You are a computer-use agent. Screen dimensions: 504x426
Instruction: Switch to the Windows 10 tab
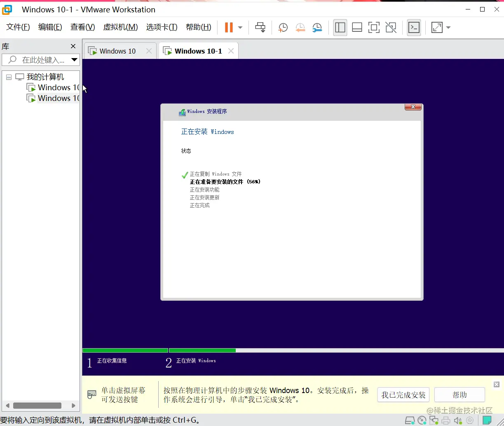pyautogui.click(x=117, y=51)
